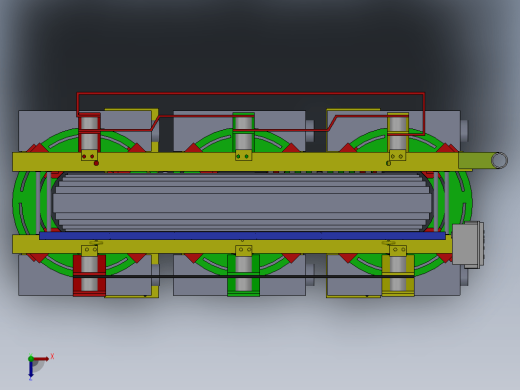Select the top-right cylinder in yellow bracket
The image size is (520, 390).
tap(398, 133)
